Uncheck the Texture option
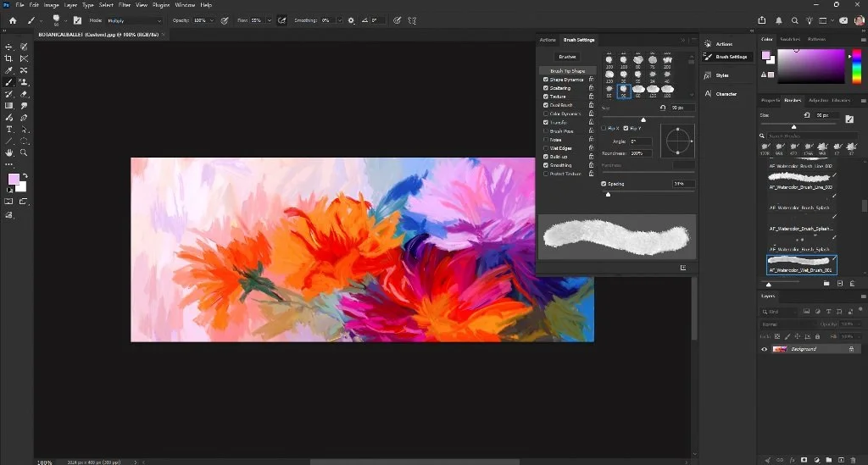Viewport: 868px width, 465px height. tap(546, 97)
